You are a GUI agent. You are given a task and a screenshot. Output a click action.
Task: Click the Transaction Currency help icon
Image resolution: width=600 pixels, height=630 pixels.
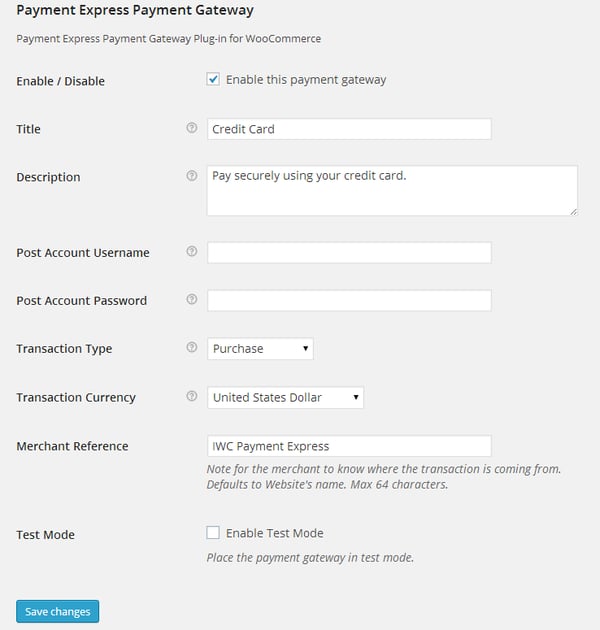192,397
